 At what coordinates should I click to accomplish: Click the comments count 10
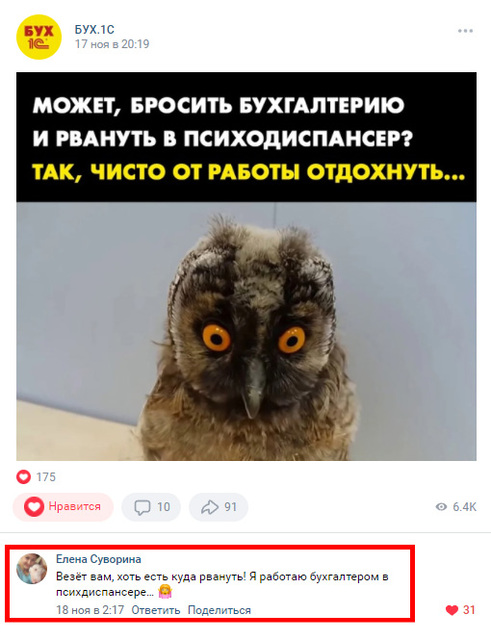pyautogui.click(x=163, y=507)
